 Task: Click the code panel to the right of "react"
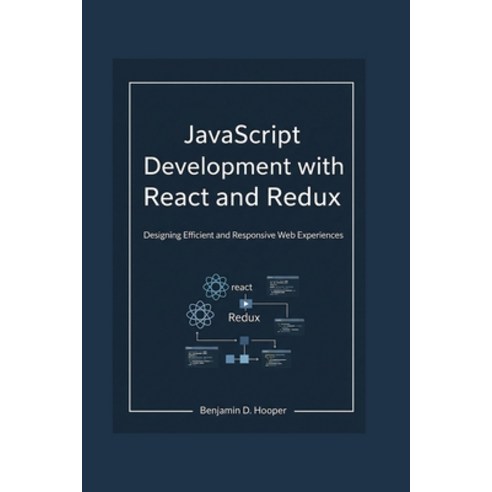283,285
